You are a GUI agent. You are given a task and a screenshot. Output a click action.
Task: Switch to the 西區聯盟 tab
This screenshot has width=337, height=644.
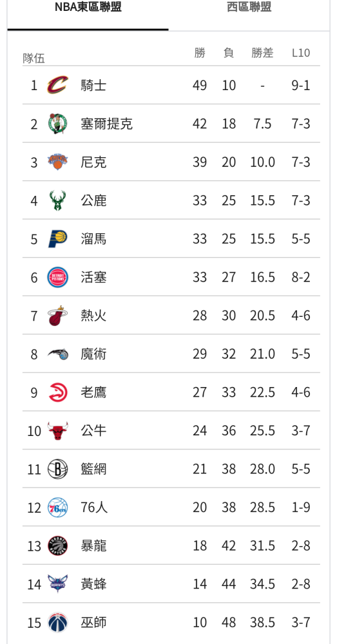point(249,7)
